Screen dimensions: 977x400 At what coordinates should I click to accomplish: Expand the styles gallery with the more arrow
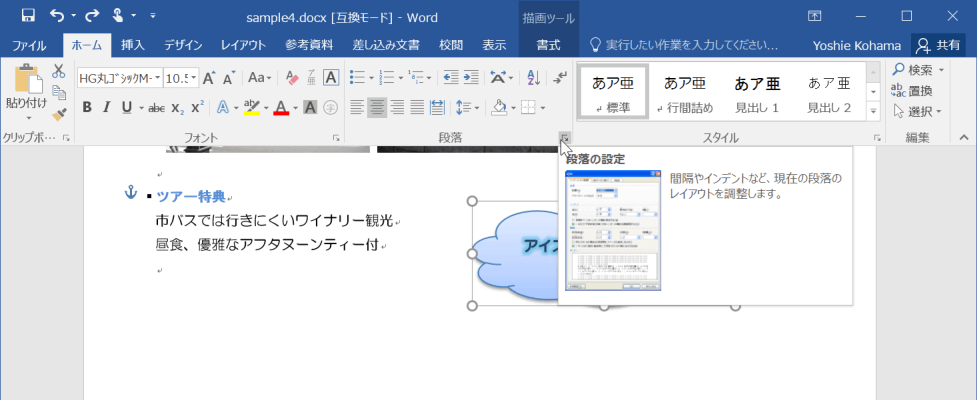(874, 111)
